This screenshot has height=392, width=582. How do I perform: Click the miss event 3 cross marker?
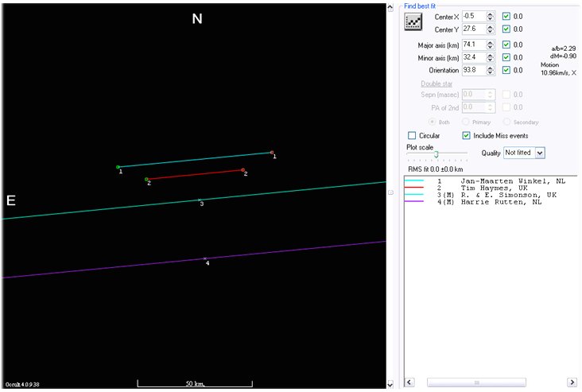200,200
